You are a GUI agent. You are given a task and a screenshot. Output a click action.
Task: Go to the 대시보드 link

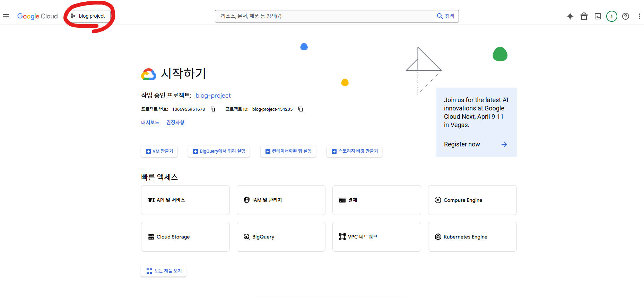coord(150,123)
